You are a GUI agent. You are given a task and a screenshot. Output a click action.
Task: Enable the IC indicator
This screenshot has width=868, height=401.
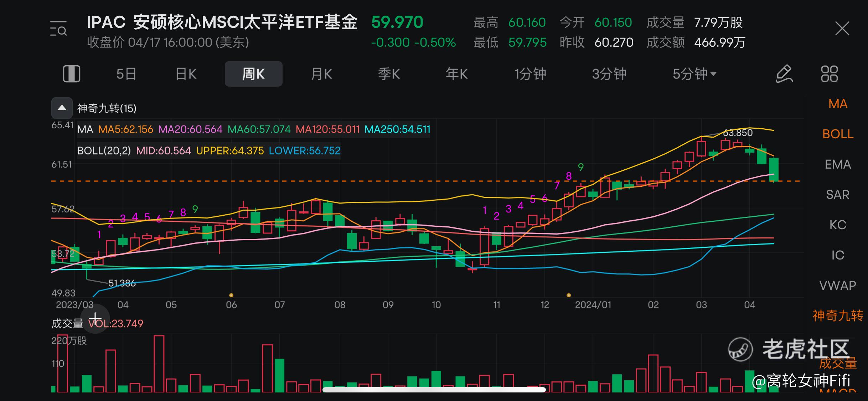838,255
